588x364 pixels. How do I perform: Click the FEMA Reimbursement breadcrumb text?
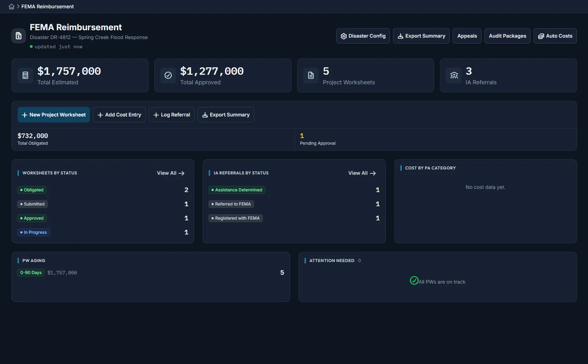[x=48, y=7]
